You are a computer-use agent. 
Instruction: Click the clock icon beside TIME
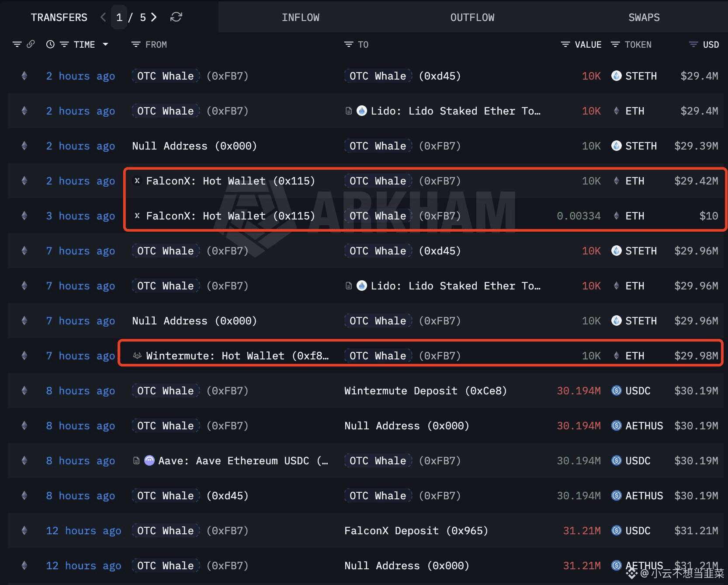pyautogui.click(x=50, y=44)
